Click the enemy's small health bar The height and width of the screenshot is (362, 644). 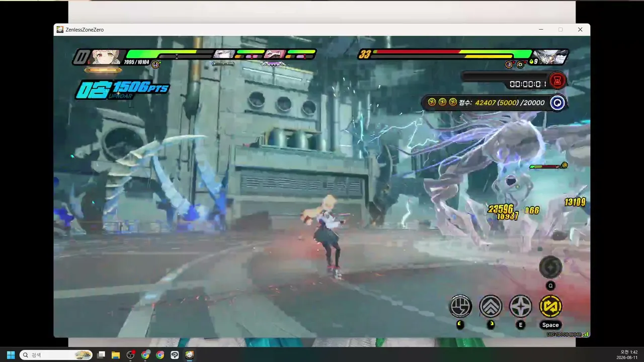tap(545, 166)
